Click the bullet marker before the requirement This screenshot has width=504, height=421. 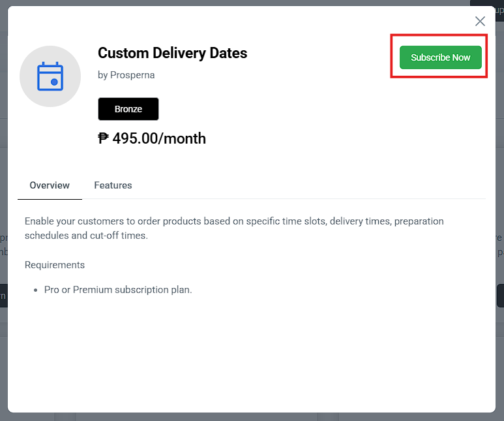35,290
